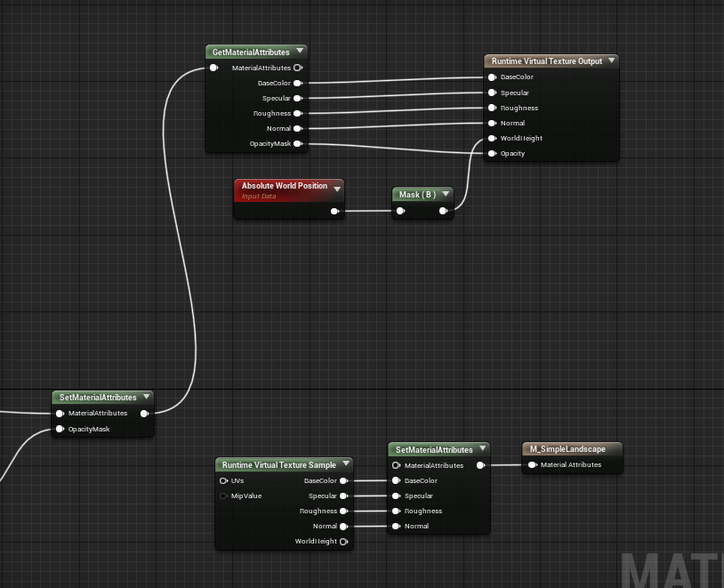Viewport: 724px width, 588px height.
Task: Select the Runtime Virtual Texture Output node title
Action: point(547,61)
